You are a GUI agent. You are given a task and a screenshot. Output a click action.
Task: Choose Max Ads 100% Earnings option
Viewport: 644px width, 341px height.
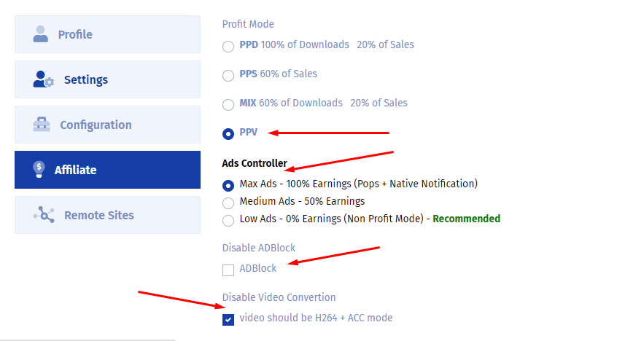coord(228,184)
